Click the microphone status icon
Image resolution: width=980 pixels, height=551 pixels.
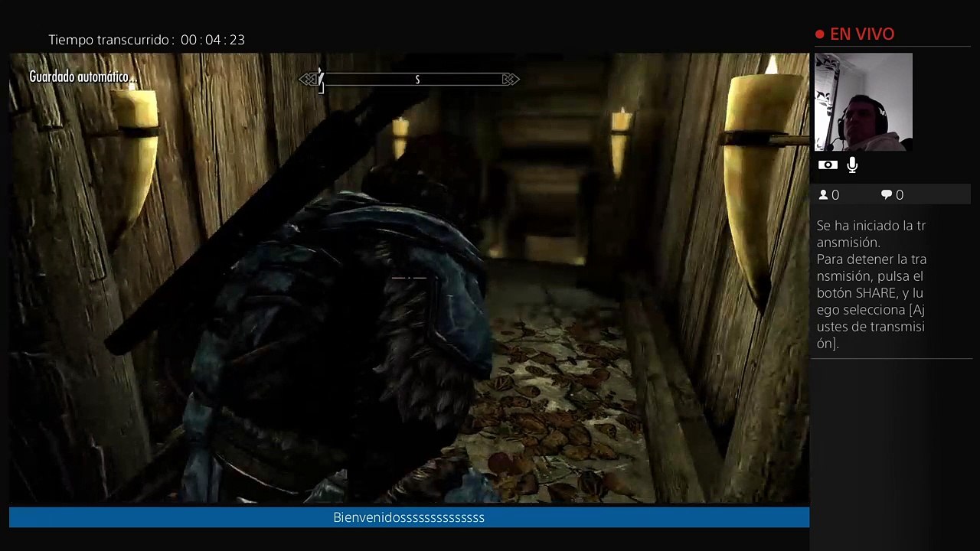pyautogui.click(x=852, y=165)
